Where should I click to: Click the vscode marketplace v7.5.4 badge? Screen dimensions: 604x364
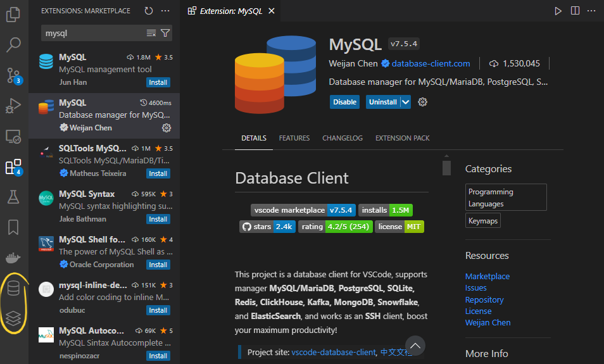tap(303, 210)
